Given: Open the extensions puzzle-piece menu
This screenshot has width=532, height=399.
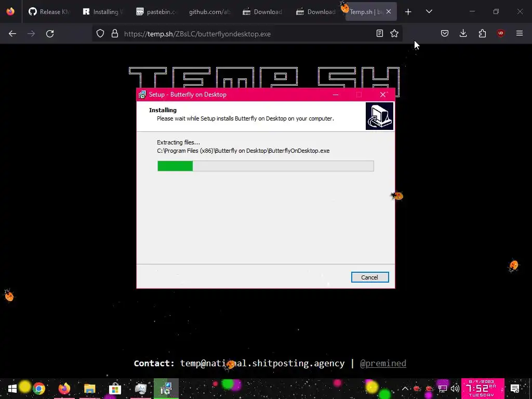Looking at the screenshot, I should (x=482, y=33).
